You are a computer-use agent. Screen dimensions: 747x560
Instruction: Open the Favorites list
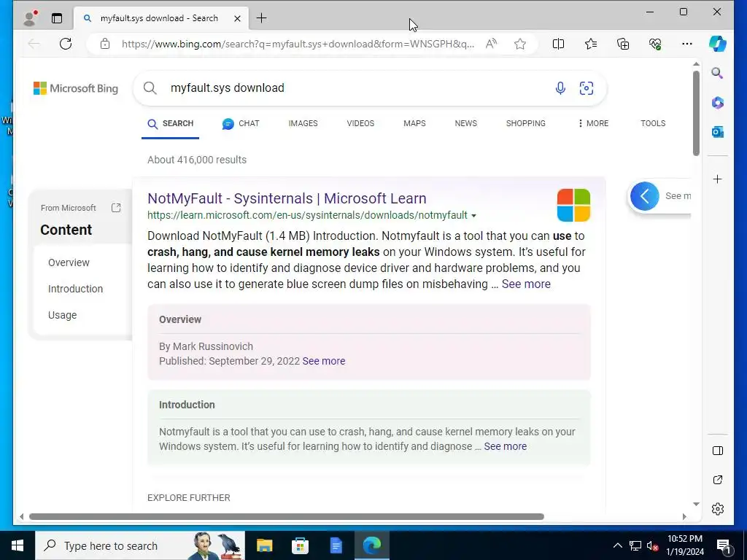pyautogui.click(x=591, y=44)
